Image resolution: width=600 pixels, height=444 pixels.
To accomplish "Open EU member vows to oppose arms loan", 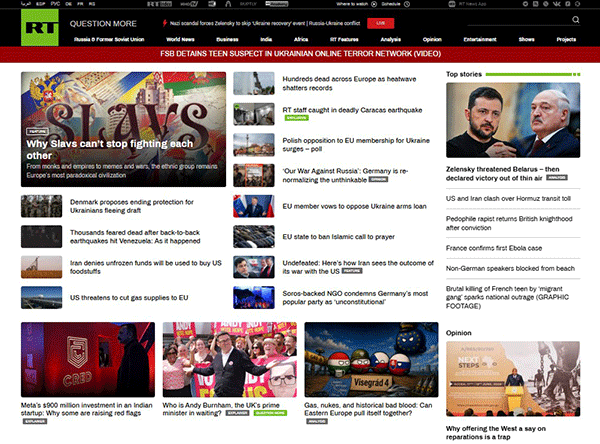I will click(x=354, y=206).
